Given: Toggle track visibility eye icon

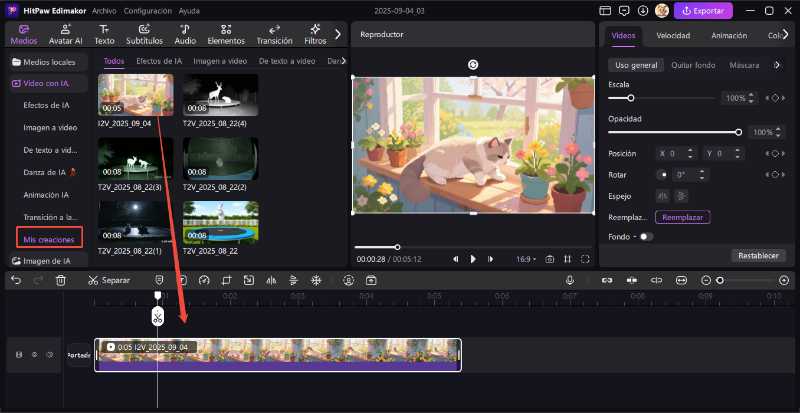Looking at the screenshot, I should point(35,354).
